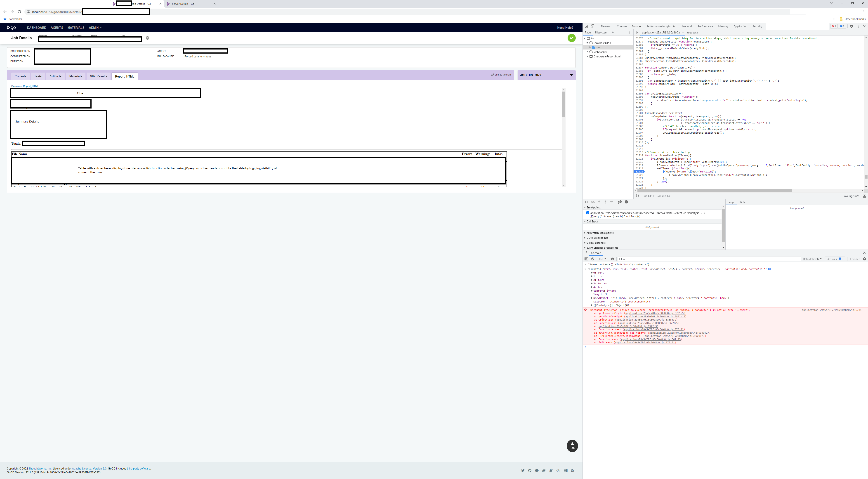Switch to the Network panel in DevTools

687,26
